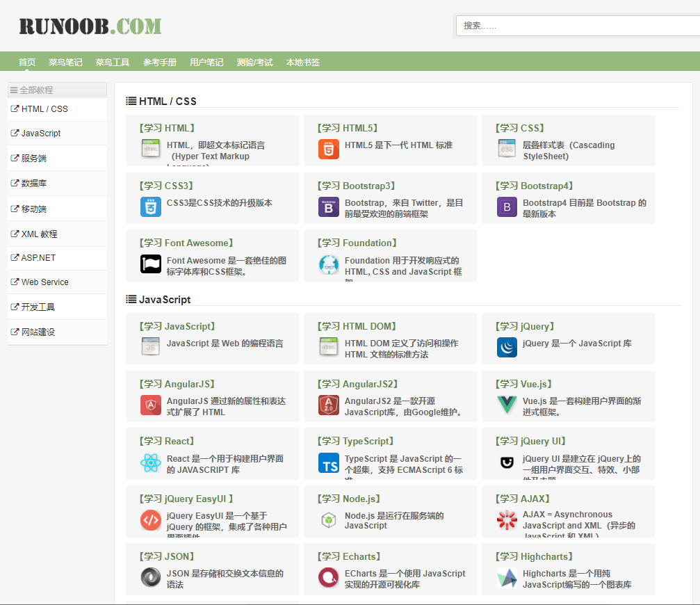
Task: Click the Bootstrap4 purple B icon
Action: [x=507, y=207]
